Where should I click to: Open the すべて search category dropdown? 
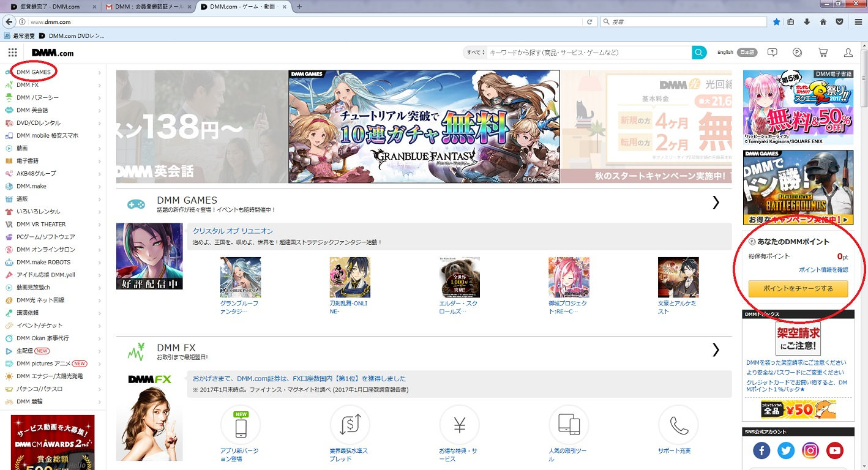[x=476, y=53]
